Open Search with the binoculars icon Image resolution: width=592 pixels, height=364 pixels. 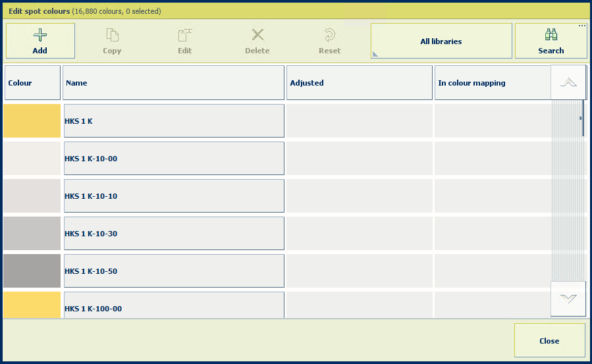(551, 36)
